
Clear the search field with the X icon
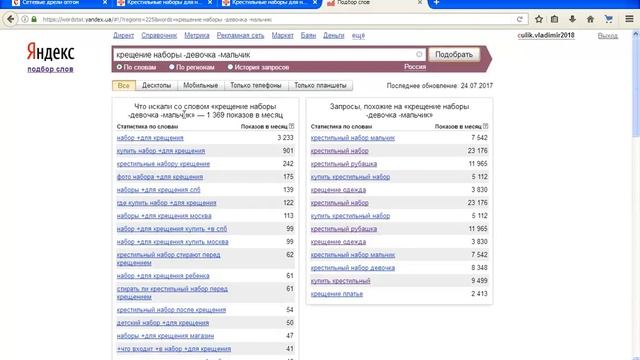coord(419,54)
